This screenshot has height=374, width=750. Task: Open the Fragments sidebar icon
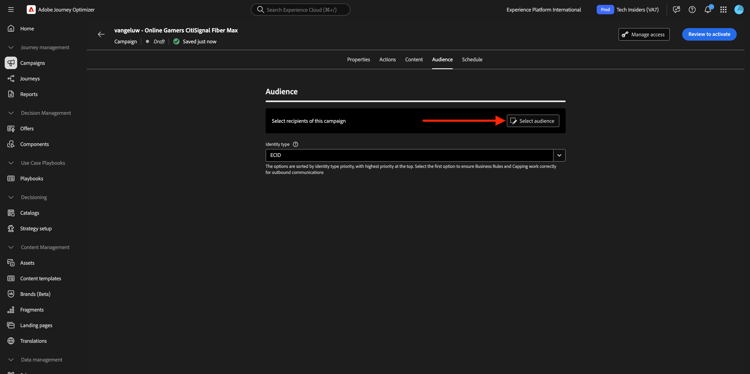(11, 310)
